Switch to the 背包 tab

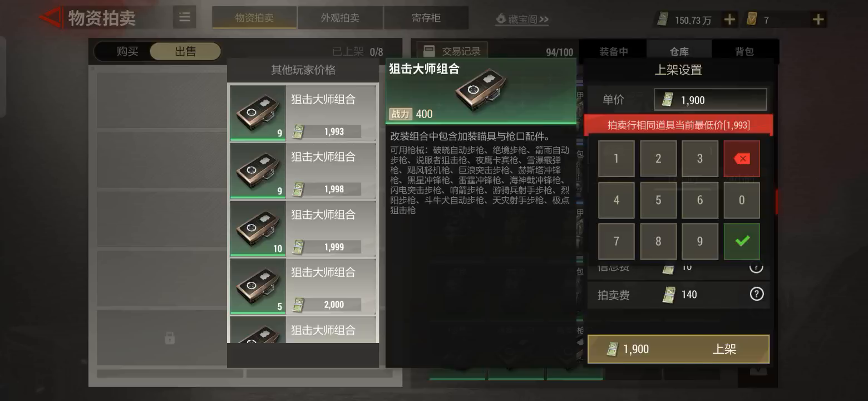tap(744, 51)
